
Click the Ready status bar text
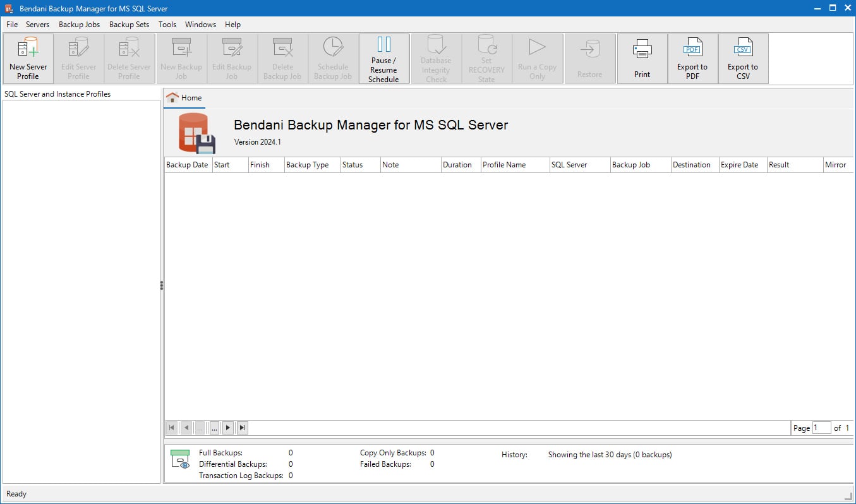(16, 494)
